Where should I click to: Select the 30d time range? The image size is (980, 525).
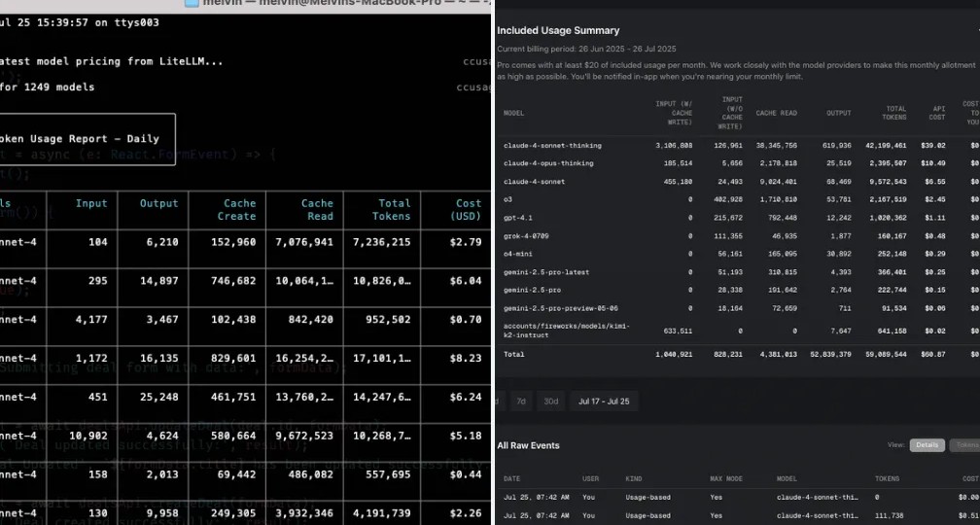(550, 401)
